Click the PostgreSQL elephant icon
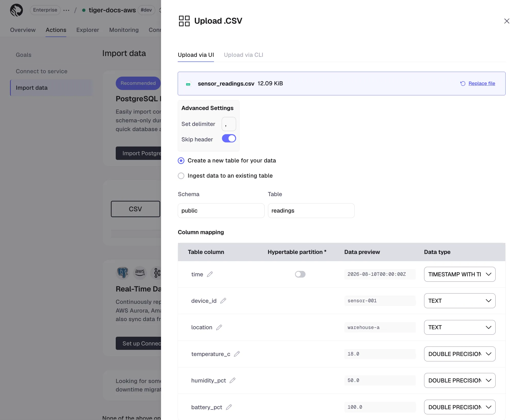Screen dimensions: 519x420 click(123, 273)
